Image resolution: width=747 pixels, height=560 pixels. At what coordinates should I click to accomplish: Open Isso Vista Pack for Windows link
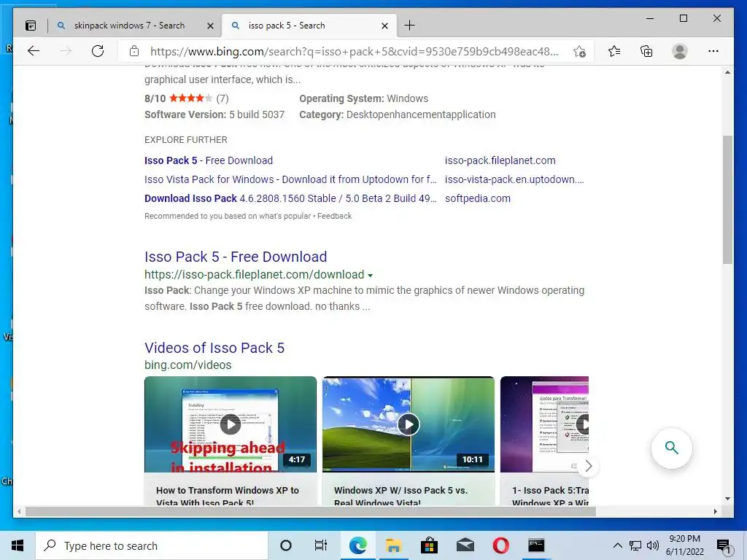tap(290, 179)
